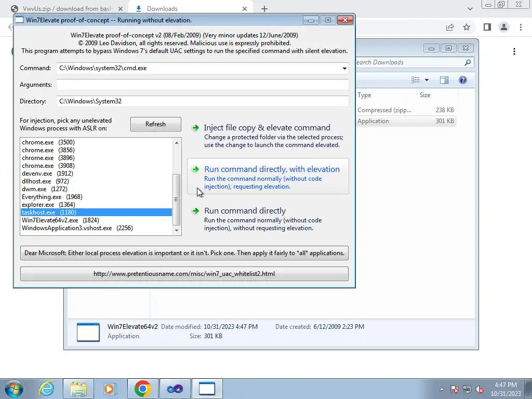This screenshot has width=532, height=399.
Task: Switch to VwvUs.zip download tab
Action: [64, 9]
